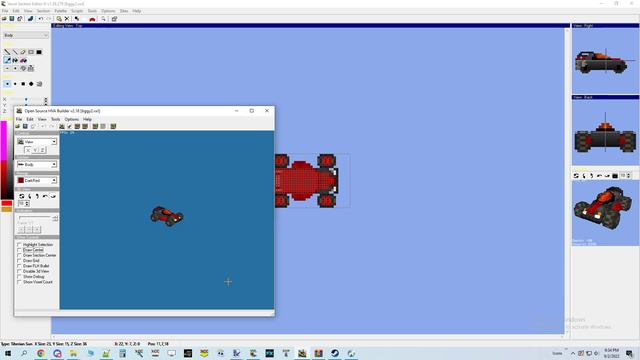Open file icon in Voxel Section Editor toolbar

click(x=4, y=19)
